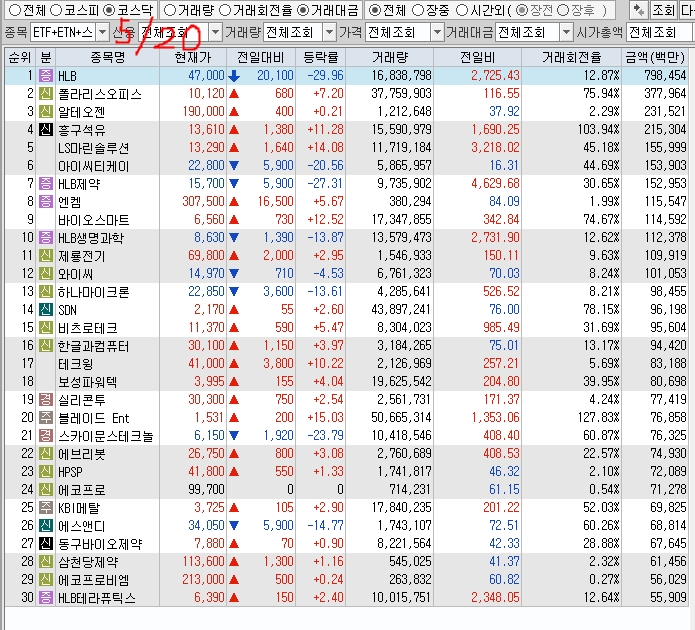Image resolution: width=695 pixels, height=630 pixels.
Task: Click the 주 badge next to KBI메탈
Action: [46, 508]
